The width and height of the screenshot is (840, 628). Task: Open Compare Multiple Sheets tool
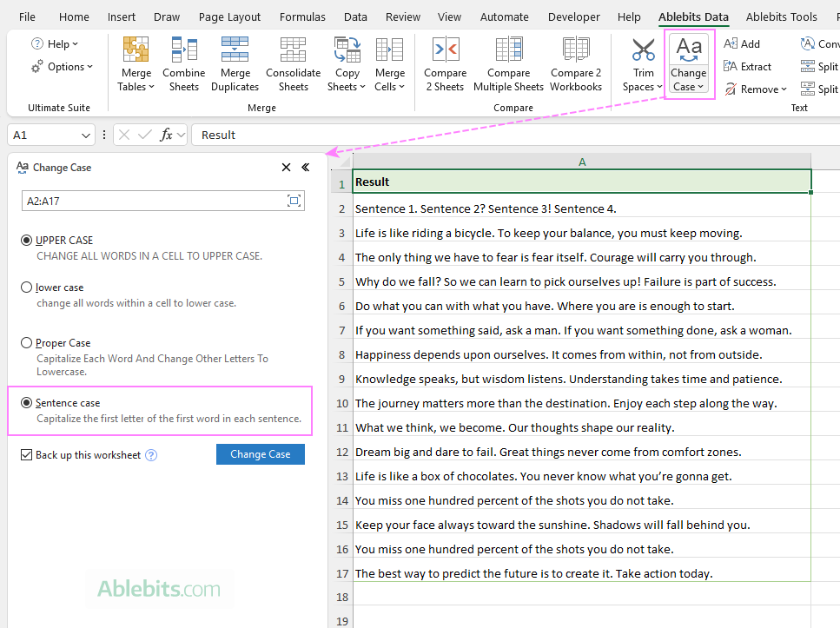(x=508, y=63)
